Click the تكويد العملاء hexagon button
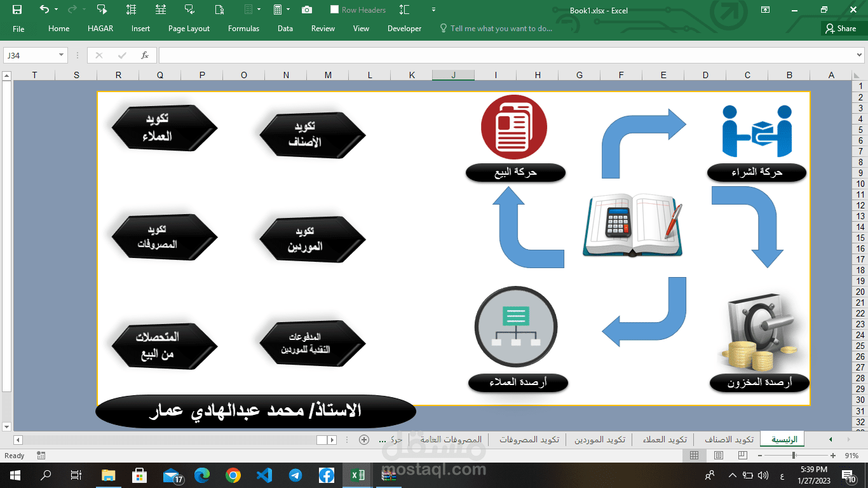The height and width of the screenshot is (488, 868). point(165,128)
